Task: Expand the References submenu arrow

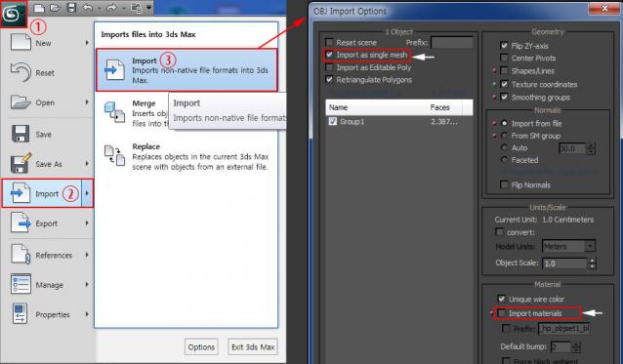Action: (x=87, y=255)
